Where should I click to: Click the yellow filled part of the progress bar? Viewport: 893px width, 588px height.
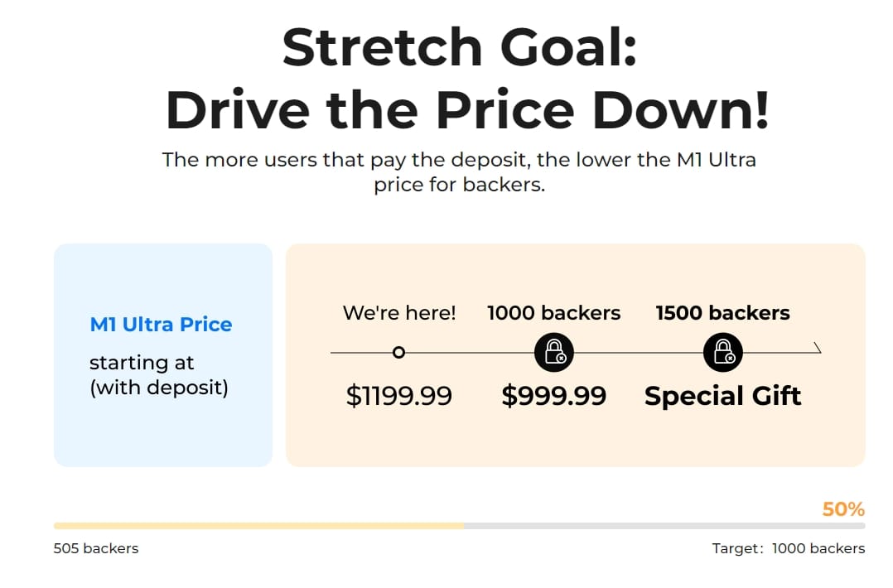click(x=258, y=526)
